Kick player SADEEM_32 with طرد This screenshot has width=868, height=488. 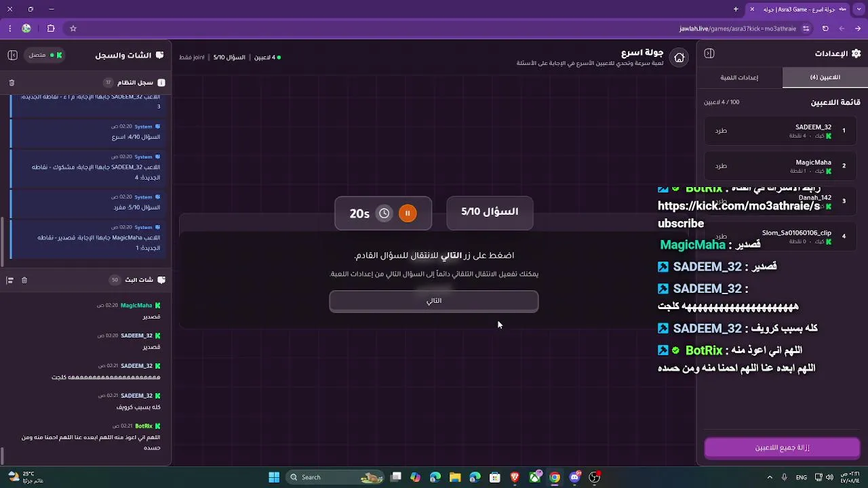[721, 130]
